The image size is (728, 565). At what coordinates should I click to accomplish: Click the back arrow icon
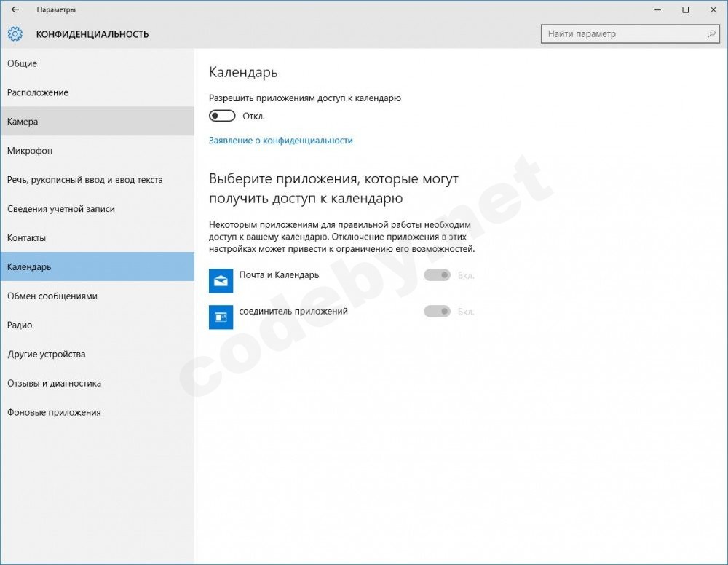[x=15, y=9]
